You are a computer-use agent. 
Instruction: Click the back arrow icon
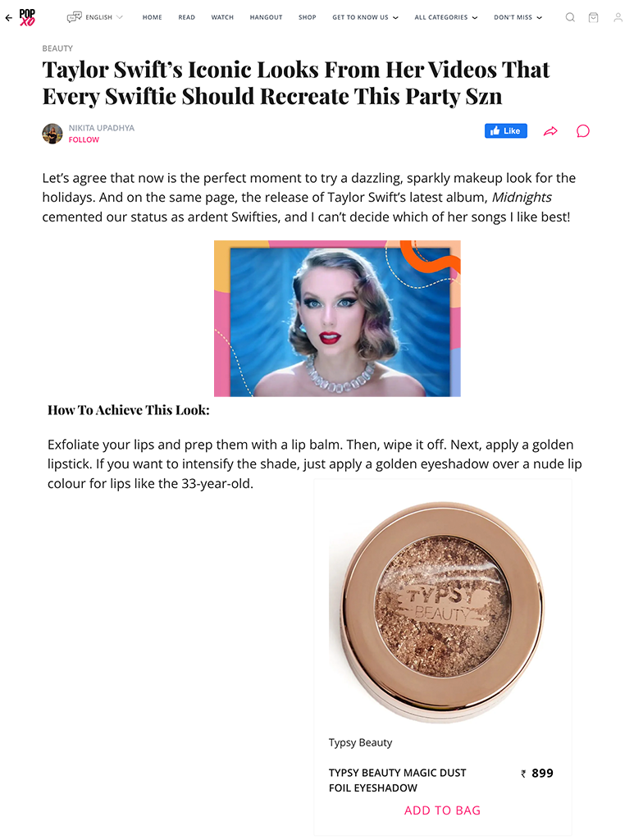8,18
